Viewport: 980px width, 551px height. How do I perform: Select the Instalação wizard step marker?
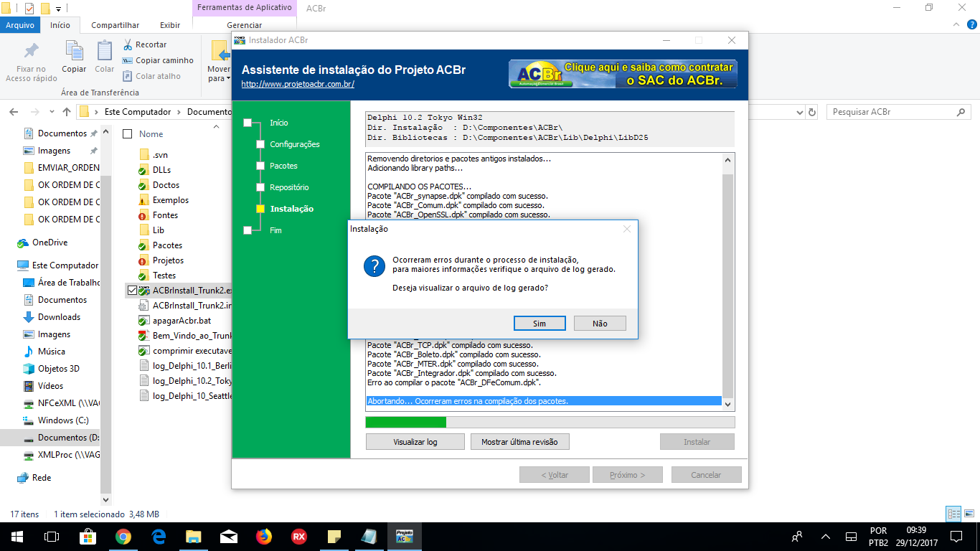(260, 209)
